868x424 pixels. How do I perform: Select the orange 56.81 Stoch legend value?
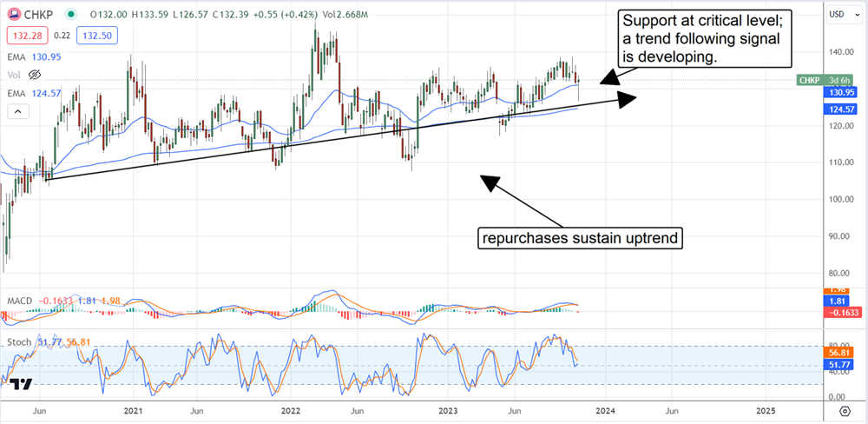[77, 342]
